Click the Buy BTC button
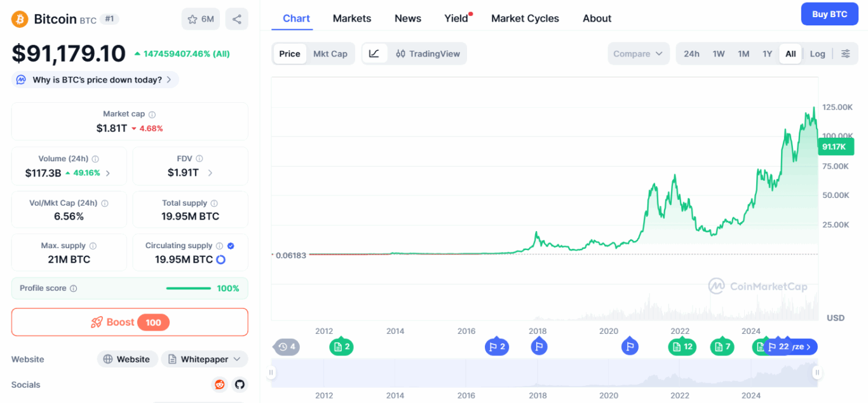 click(829, 14)
